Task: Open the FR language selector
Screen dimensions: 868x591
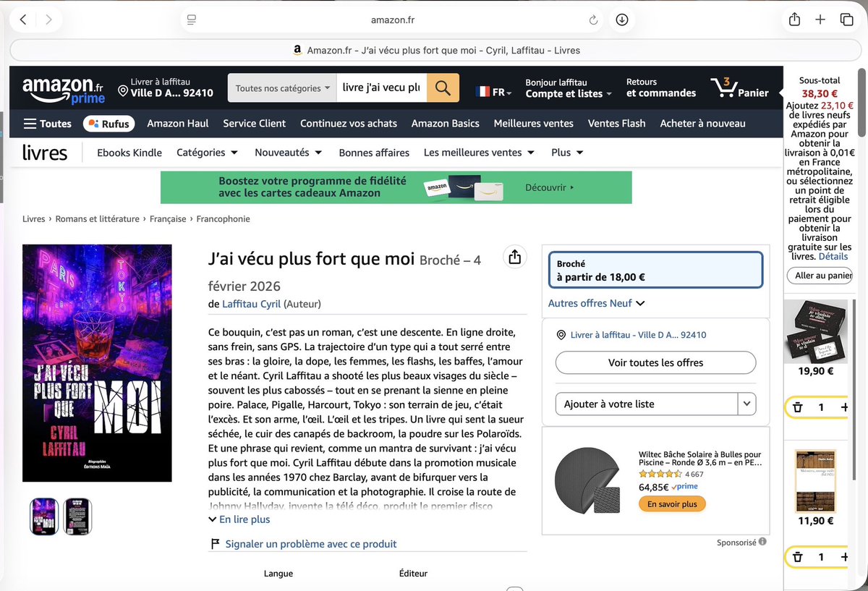Action: (494, 92)
